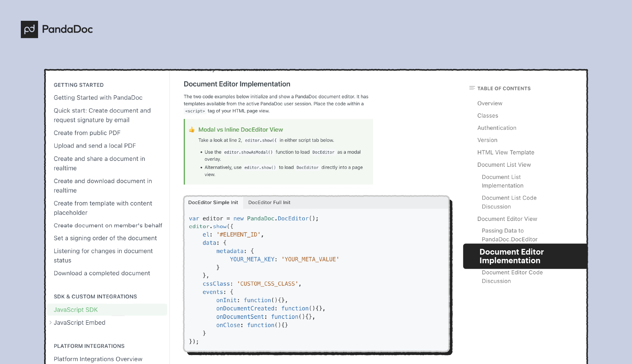
Task: Jump to Passing Data to PandaDoc.DocEditor
Action: (x=510, y=235)
